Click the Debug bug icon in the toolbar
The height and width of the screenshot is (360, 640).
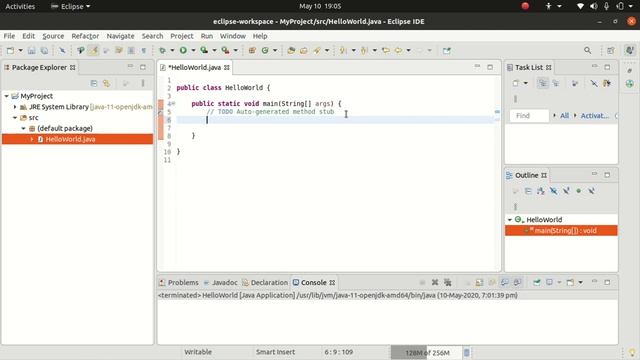[162, 51]
